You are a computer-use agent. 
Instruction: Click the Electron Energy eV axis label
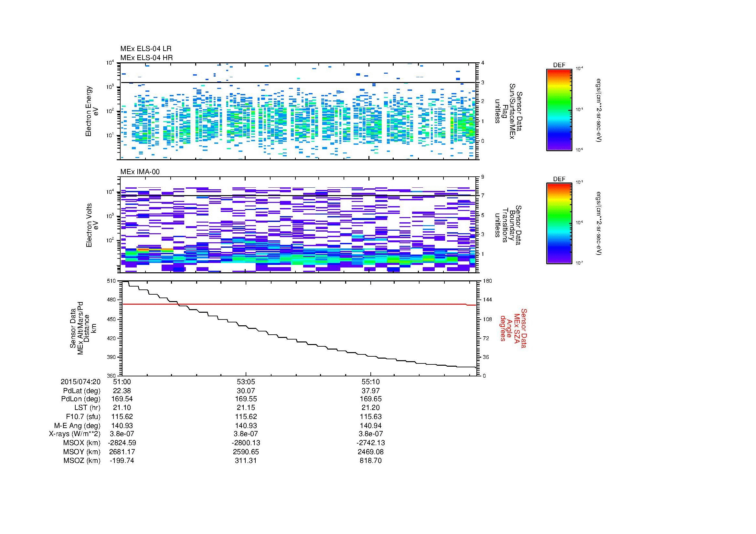click(x=92, y=111)
